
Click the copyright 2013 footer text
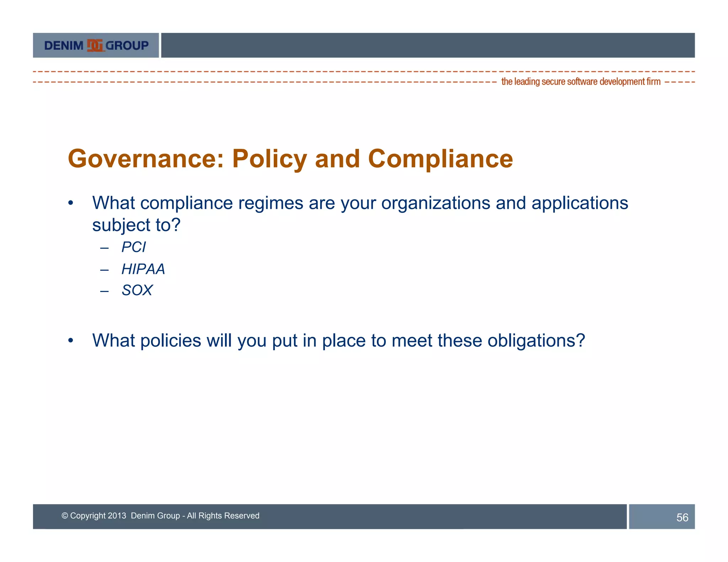coord(160,515)
